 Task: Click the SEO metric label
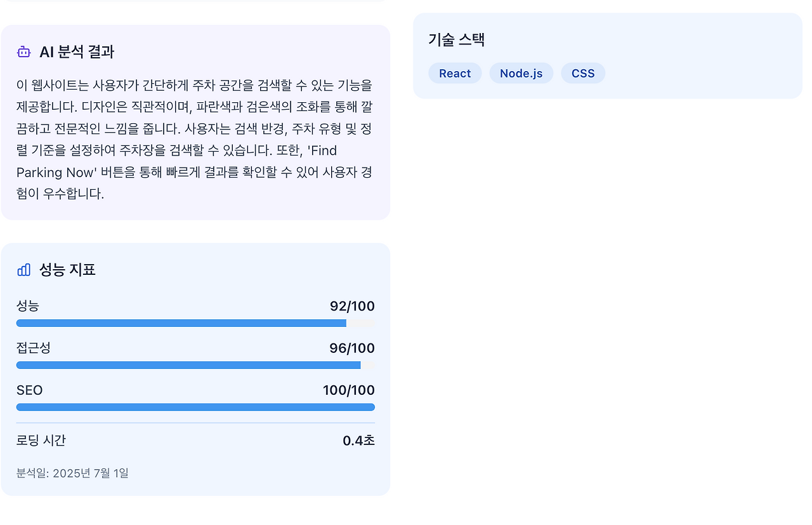30,390
